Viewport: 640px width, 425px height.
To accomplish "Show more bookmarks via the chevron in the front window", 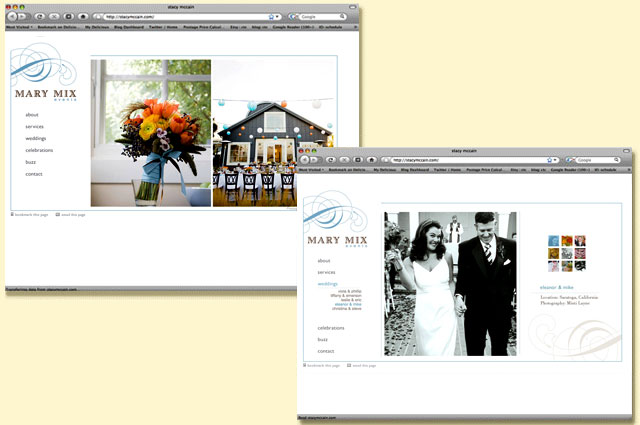I will tap(629, 169).
